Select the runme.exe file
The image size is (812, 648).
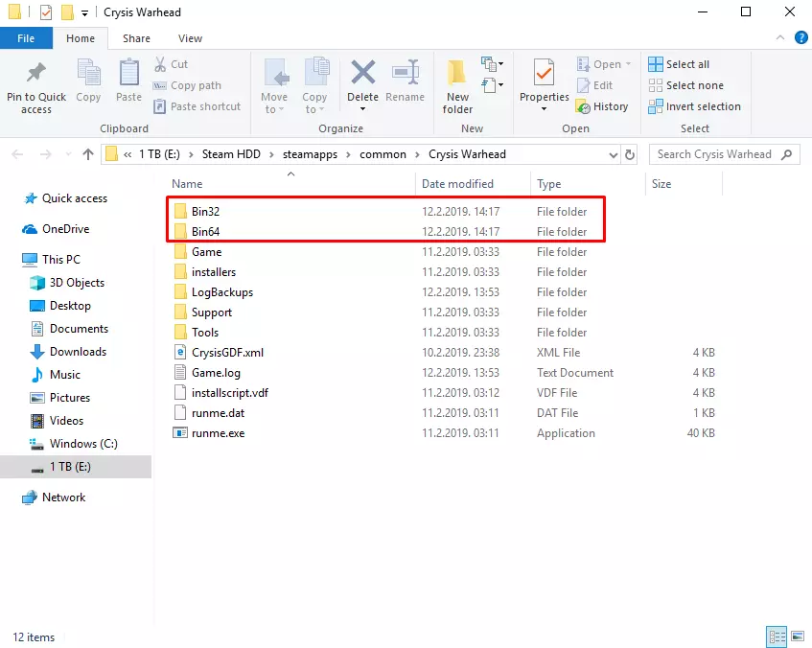click(x=218, y=433)
